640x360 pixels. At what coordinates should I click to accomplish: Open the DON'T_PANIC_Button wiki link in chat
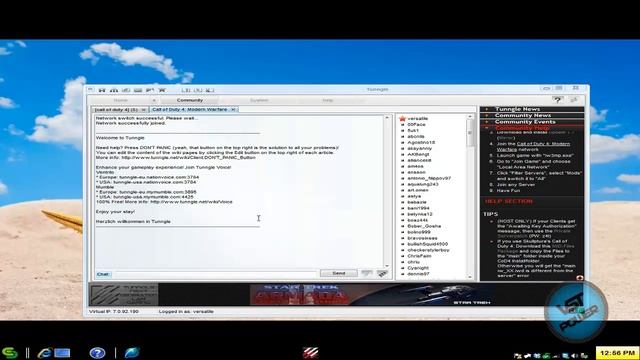point(188,158)
